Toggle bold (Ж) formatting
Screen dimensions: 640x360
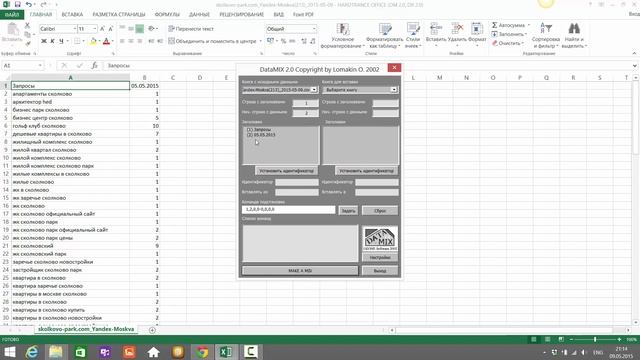pyautogui.click(x=44, y=41)
